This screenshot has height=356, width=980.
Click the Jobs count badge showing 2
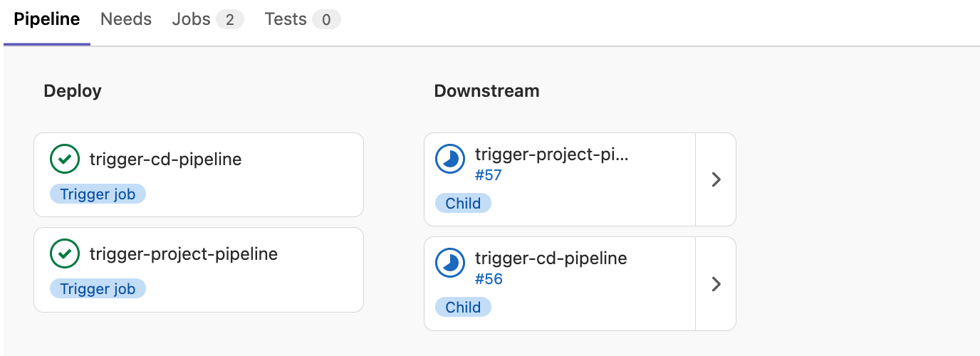pyautogui.click(x=230, y=20)
